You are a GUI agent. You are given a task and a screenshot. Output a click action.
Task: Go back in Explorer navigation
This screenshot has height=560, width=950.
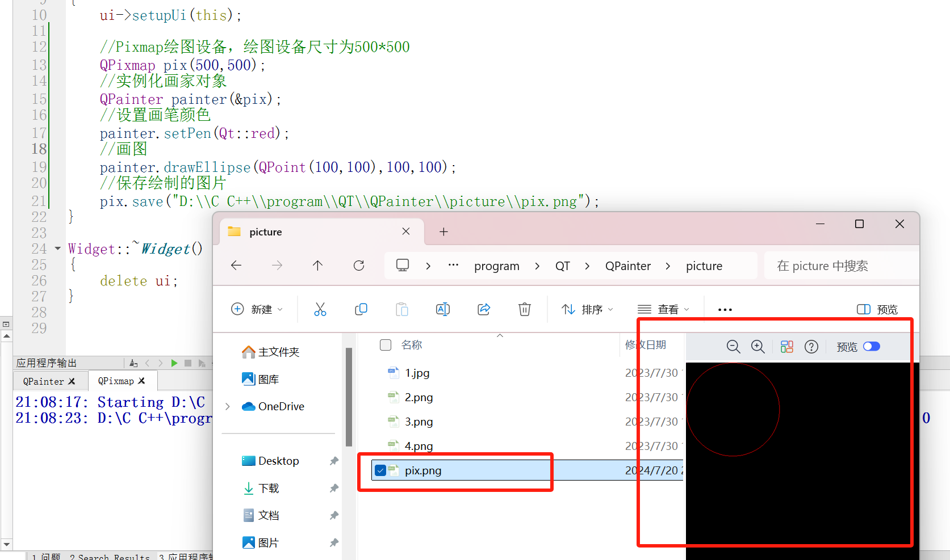pyautogui.click(x=236, y=266)
